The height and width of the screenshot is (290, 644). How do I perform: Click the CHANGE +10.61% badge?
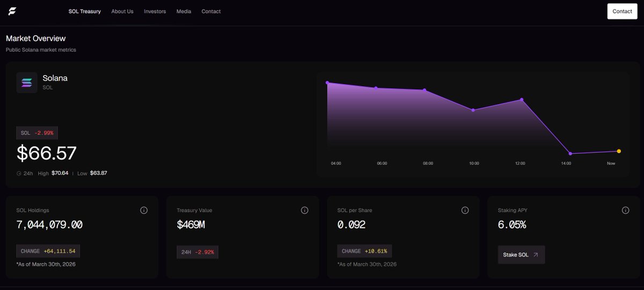[x=364, y=251]
